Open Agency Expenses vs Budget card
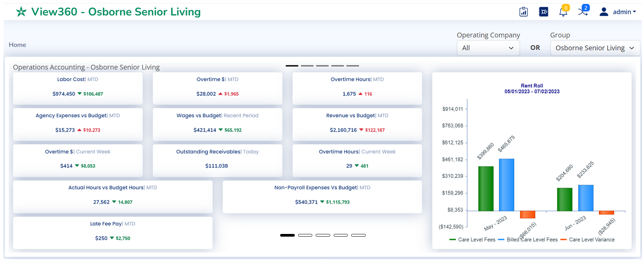The image size is (644, 263). click(x=78, y=124)
